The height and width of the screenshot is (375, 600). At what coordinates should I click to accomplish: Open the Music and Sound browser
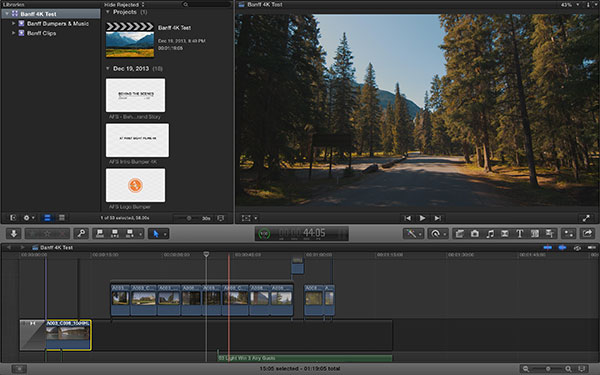[490, 233]
